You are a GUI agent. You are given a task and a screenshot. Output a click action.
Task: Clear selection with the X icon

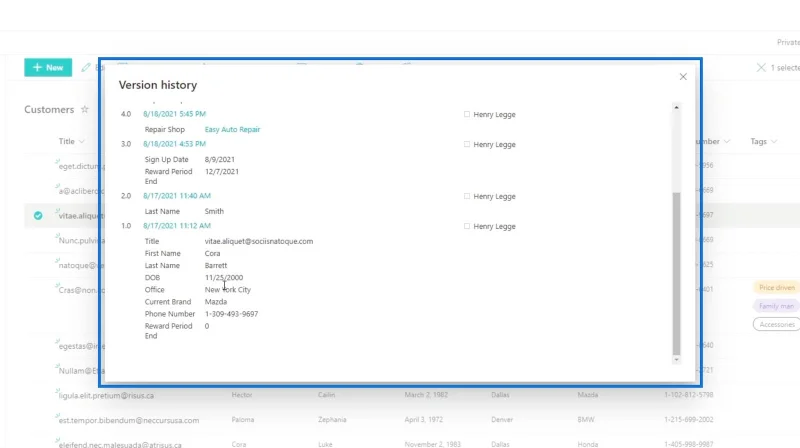[761, 67]
